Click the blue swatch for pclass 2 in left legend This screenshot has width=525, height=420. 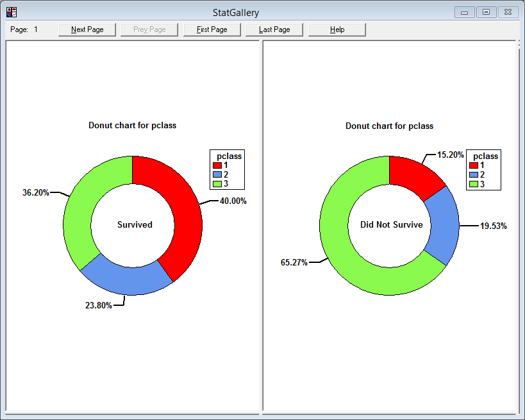click(216, 174)
